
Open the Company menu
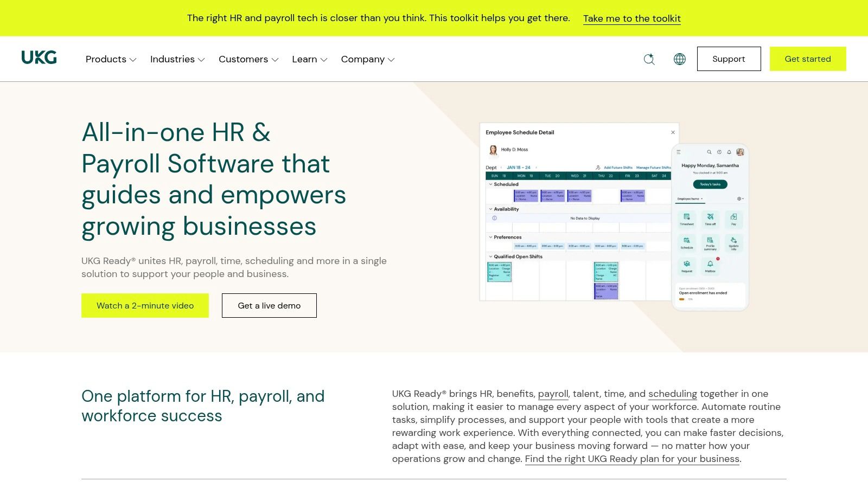pyautogui.click(x=368, y=59)
